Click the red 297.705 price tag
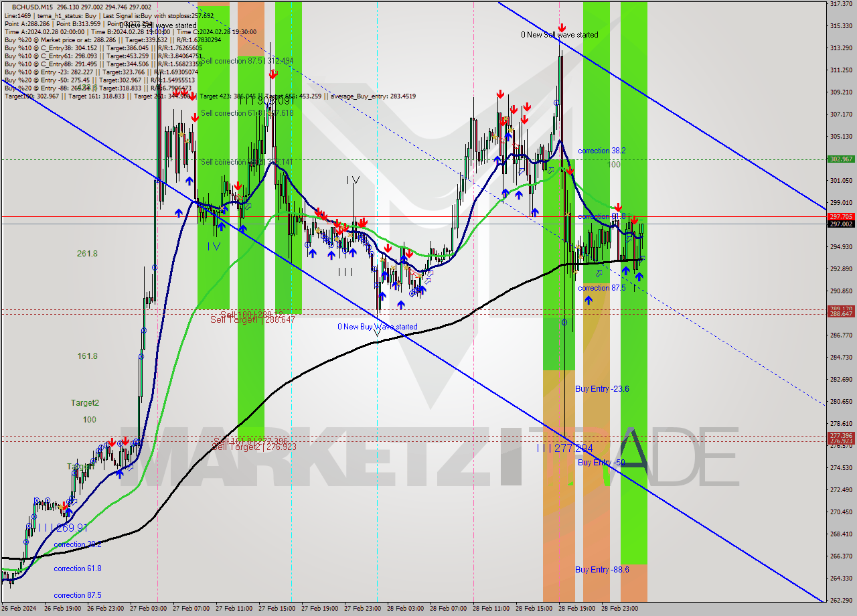Screen dimensions: 857x616 tap(841, 217)
